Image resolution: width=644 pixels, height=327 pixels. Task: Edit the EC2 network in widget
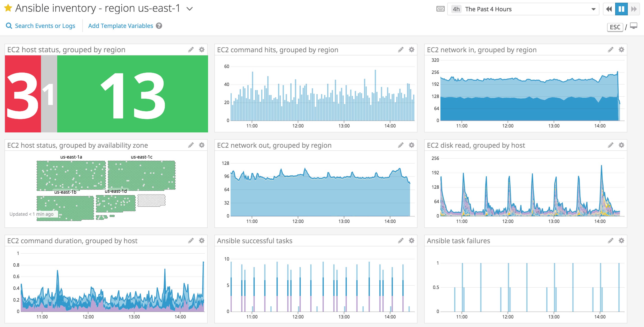(x=610, y=50)
